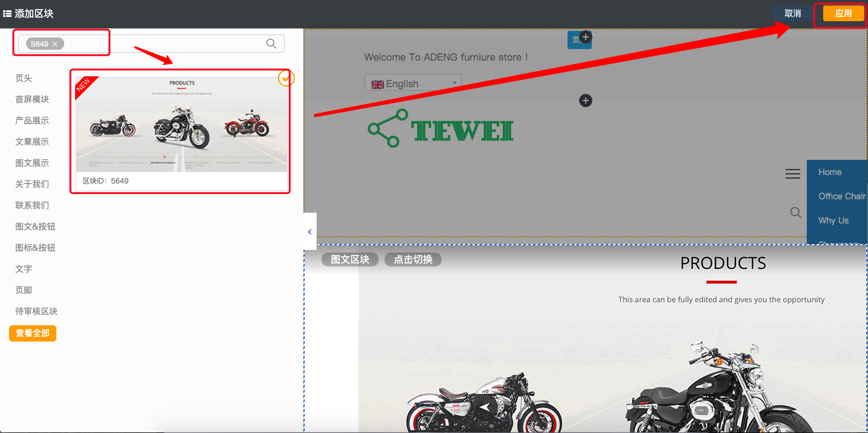
Task: Select the 页头 category
Action: coord(24,78)
